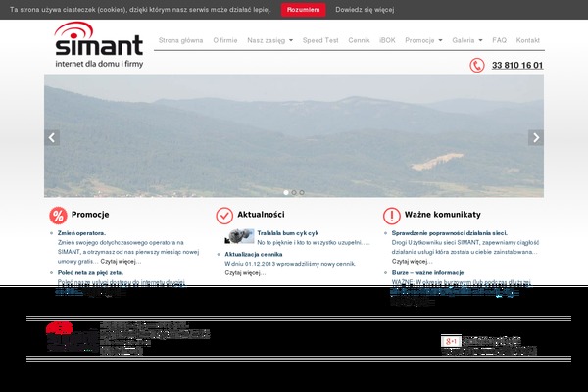The width and height of the screenshot is (588, 392).
Task: Click the Tralalala article thumbnail
Action: pyautogui.click(x=240, y=236)
